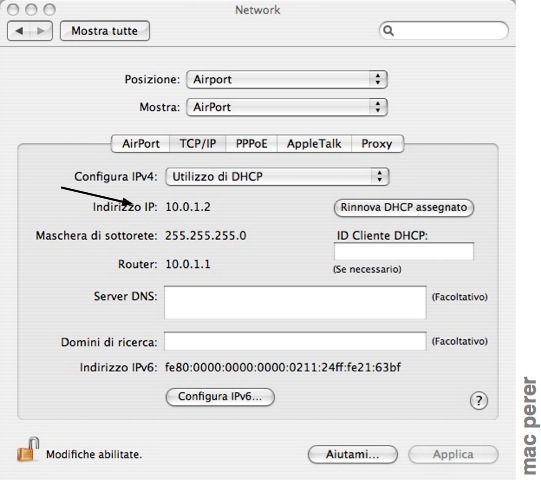Click the Configura IPv6... button

click(x=220, y=397)
